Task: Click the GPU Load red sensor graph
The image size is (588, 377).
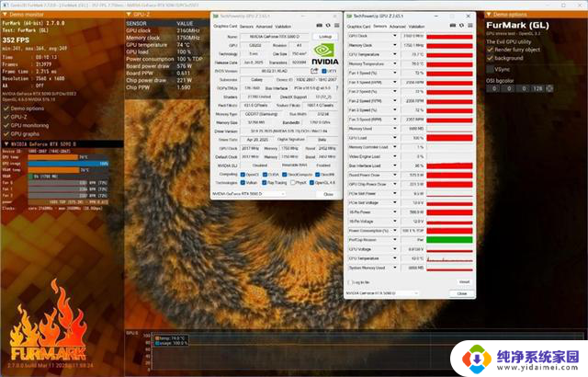Action: [x=449, y=138]
